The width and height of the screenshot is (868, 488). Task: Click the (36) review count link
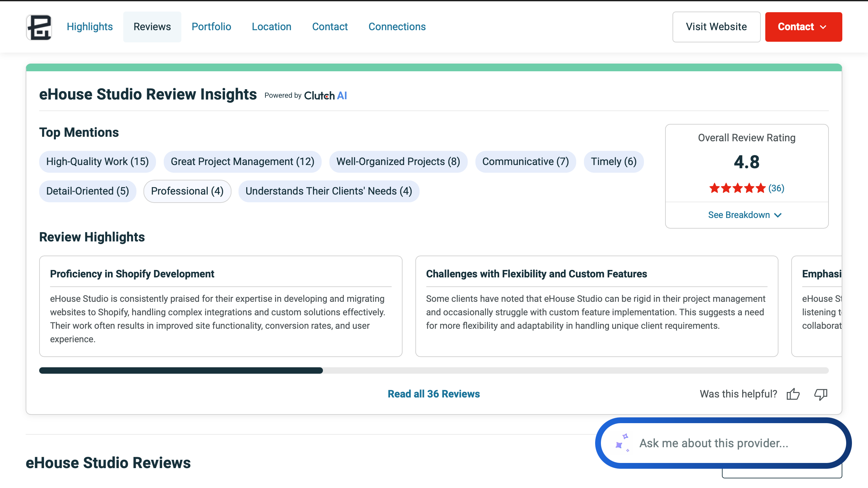click(x=776, y=188)
